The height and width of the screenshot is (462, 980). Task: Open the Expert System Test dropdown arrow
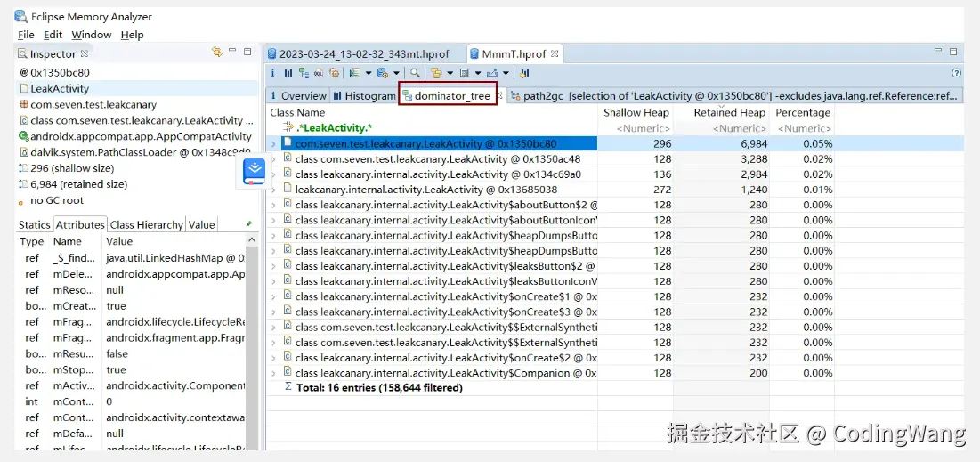pyautogui.click(x=369, y=74)
